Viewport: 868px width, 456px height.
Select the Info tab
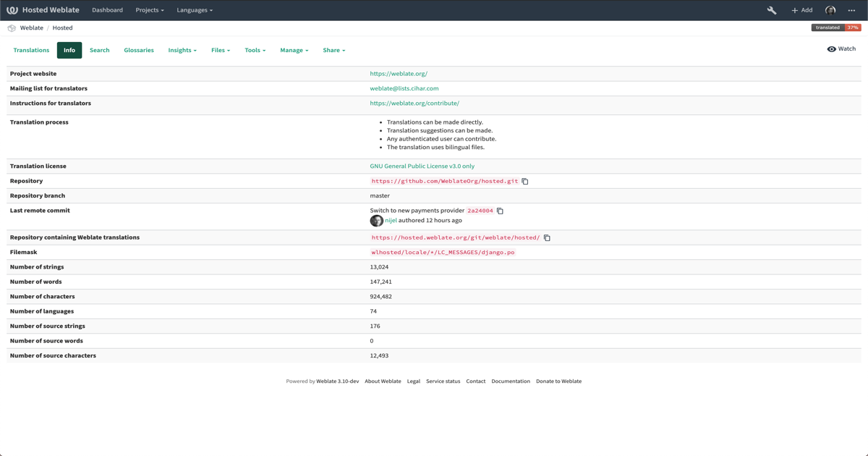click(69, 50)
